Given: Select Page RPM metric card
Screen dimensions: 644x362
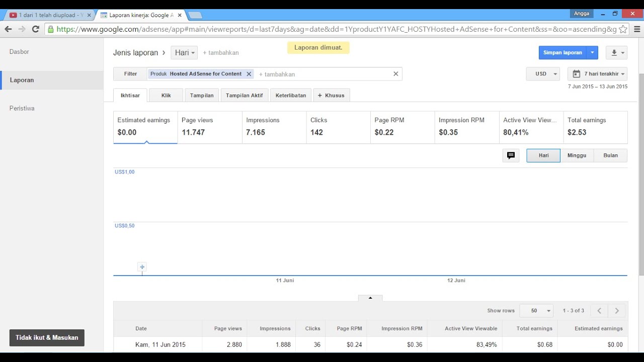Looking at the screenshot, I should click(403, 127).
